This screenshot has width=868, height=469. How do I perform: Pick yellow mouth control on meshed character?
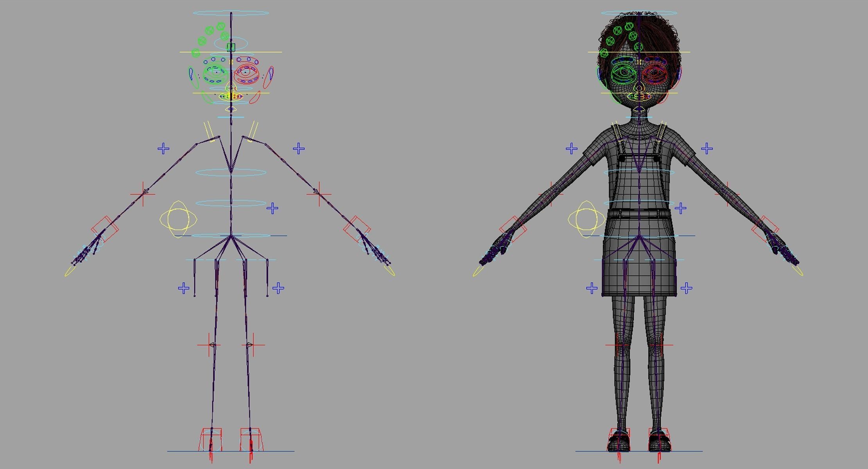tap(639, 97)
